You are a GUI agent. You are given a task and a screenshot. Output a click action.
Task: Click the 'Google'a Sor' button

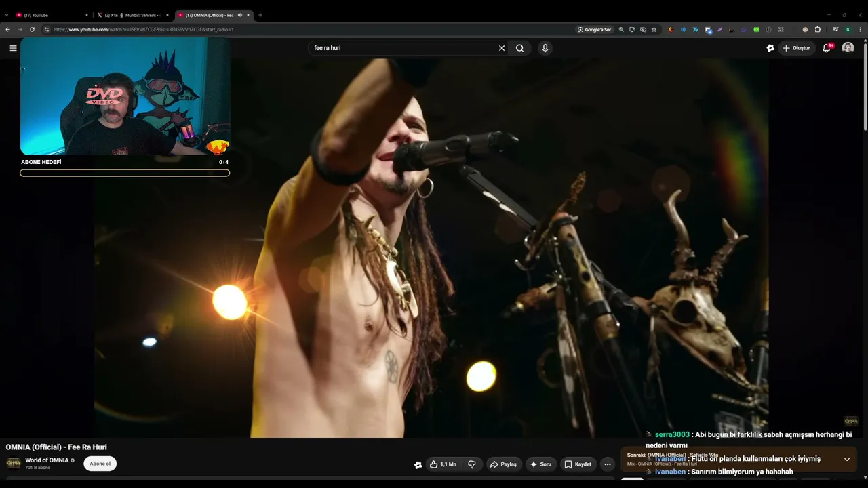(x=594, y=29)
